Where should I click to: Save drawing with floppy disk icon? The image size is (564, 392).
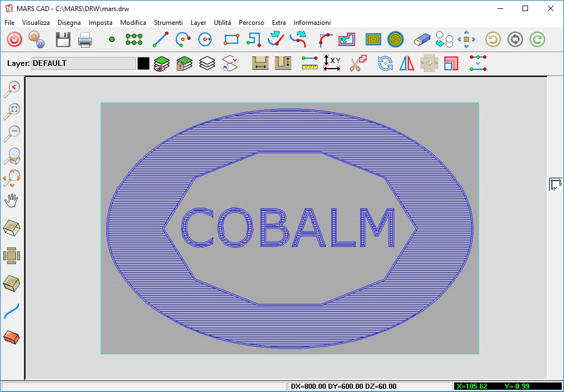tap(63, 39)
